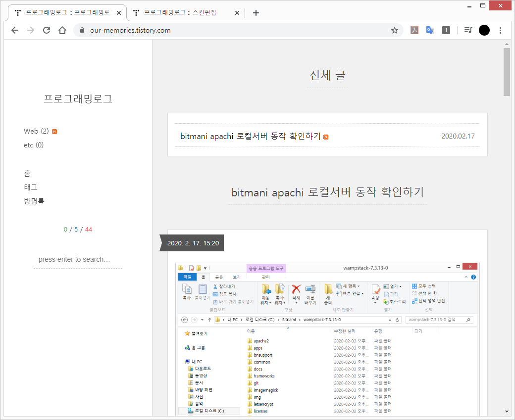Go back using browser back arrow
The image size is (515, 420).
tap(15, 31)
